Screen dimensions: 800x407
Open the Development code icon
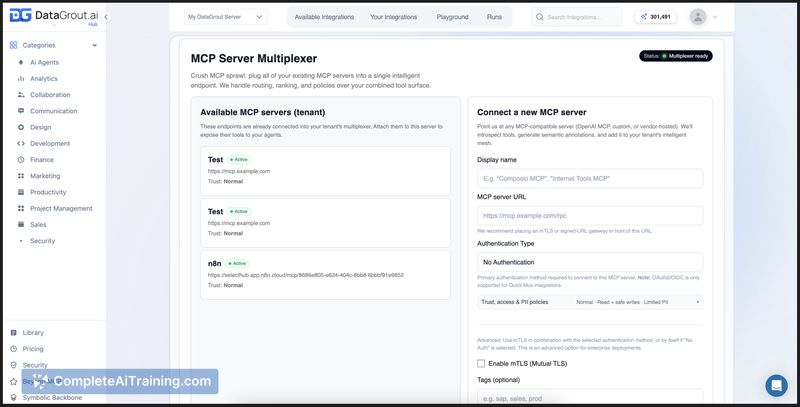click(21, 143)
